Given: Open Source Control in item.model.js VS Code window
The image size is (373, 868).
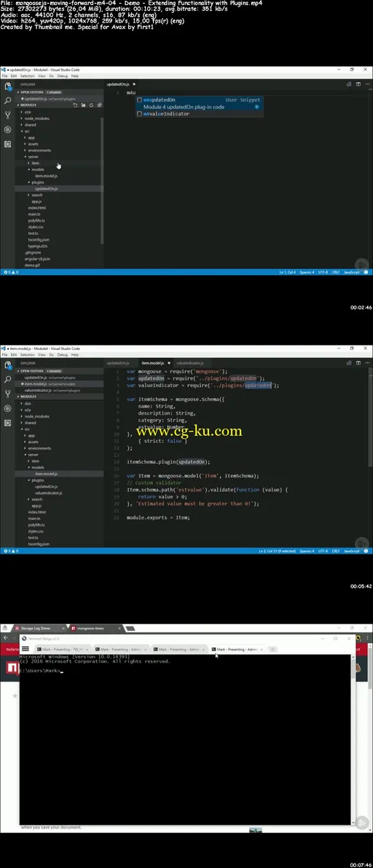Looking at the screenshot, I should click(x=7, y=394).
